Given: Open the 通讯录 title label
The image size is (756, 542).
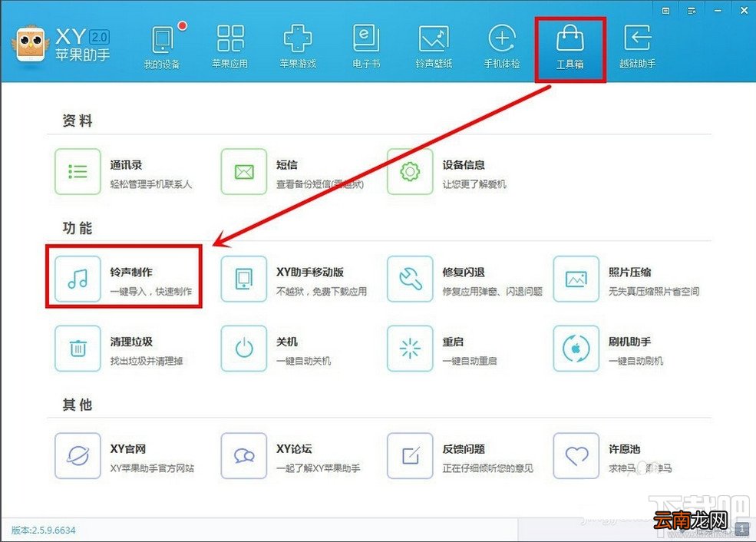Looking at the screenshot, I should pos(127,165).
